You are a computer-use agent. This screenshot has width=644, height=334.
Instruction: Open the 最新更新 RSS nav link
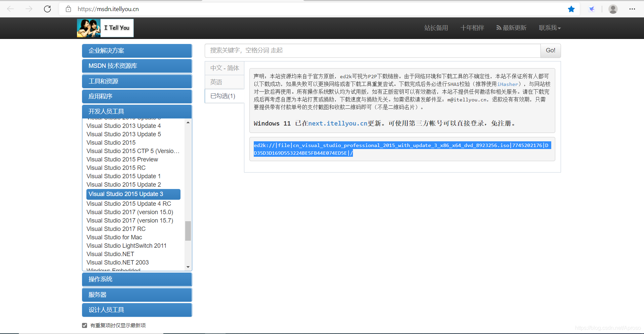coord(512,28)
